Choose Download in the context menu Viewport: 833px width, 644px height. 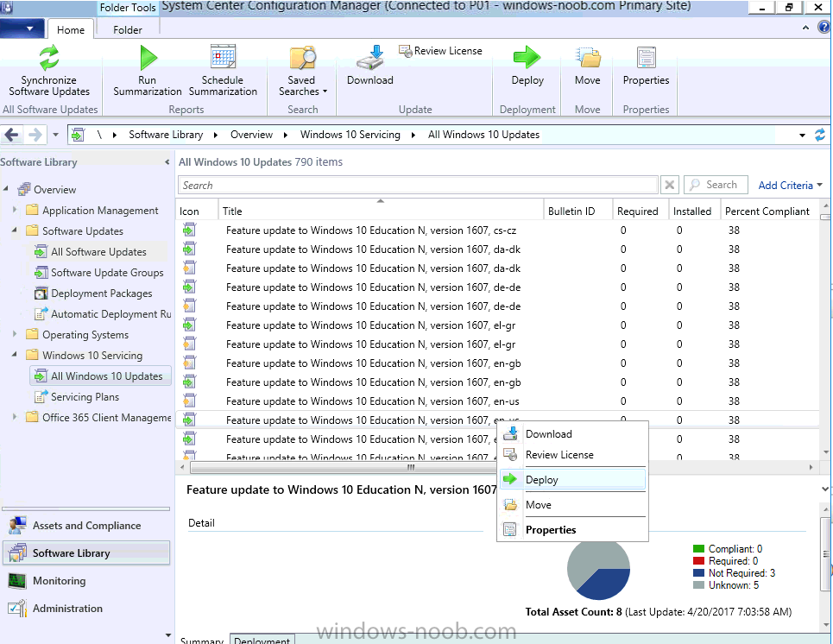point(572,433)
